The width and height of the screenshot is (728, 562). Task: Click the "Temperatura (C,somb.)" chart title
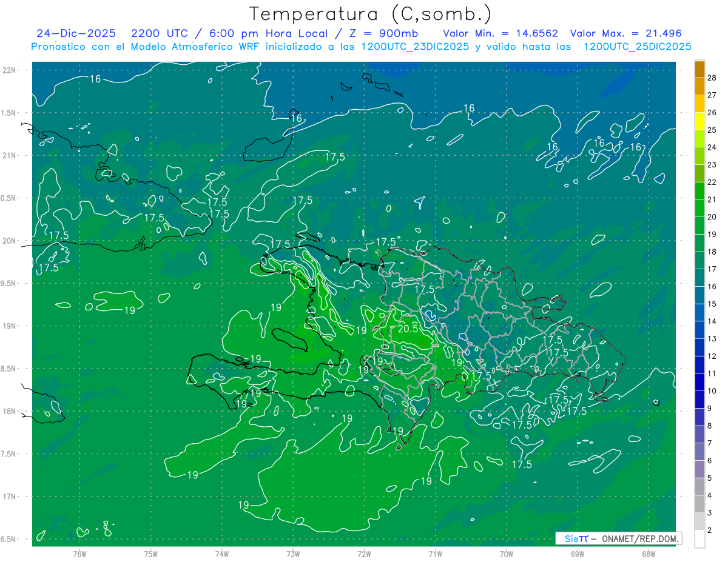(370, 15)
